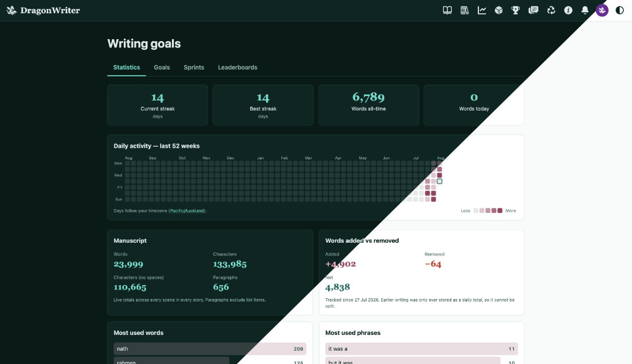Go to the DragonWriter home logo
The width and height of the screenshot is (632, 364).
click(44, 10)
